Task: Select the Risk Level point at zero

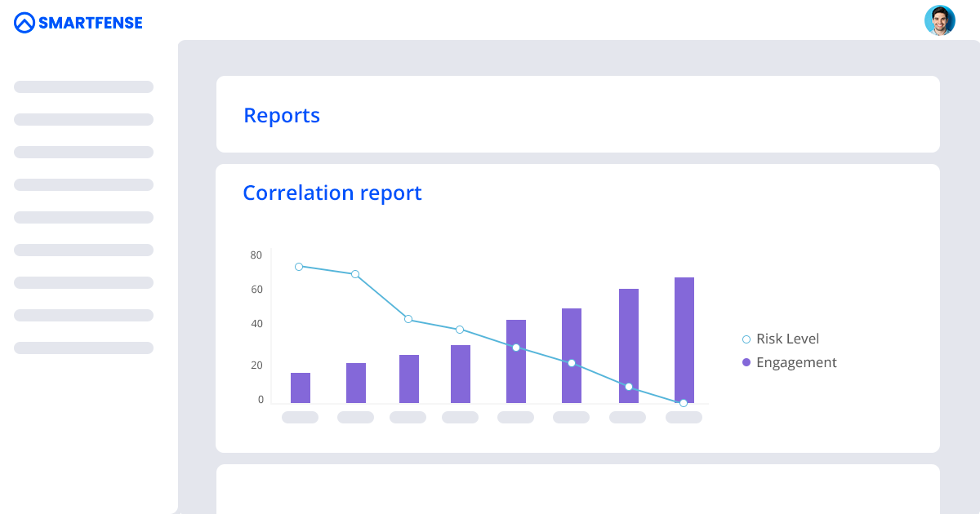Action: tap(684, 403)
